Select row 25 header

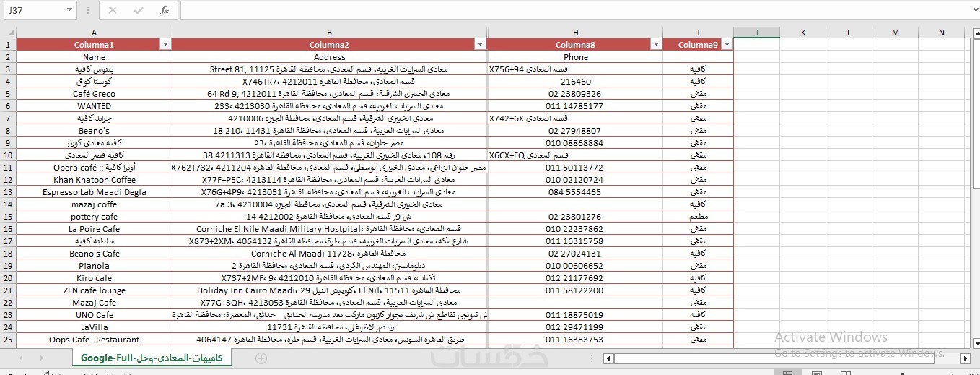[x=8, y=340]
